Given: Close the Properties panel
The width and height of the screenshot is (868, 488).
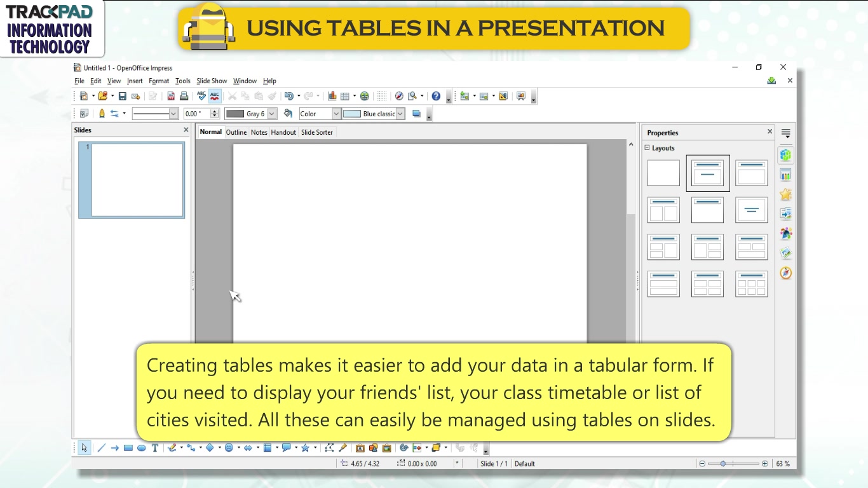Looking at the screenshot, I should (x=770, y=132).
